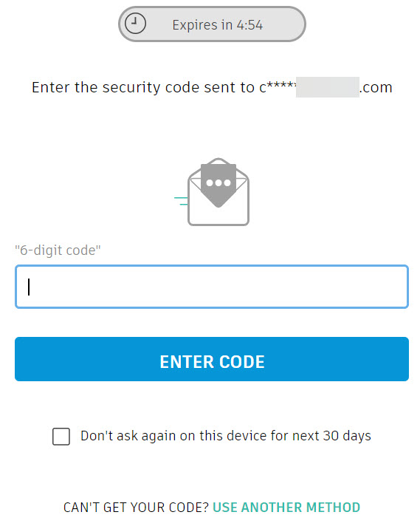Click the blue ENTER CODE button
Image resolution: width=420 pixels, height=529 pixels.
pyautogui.click(x=212, y=359)
